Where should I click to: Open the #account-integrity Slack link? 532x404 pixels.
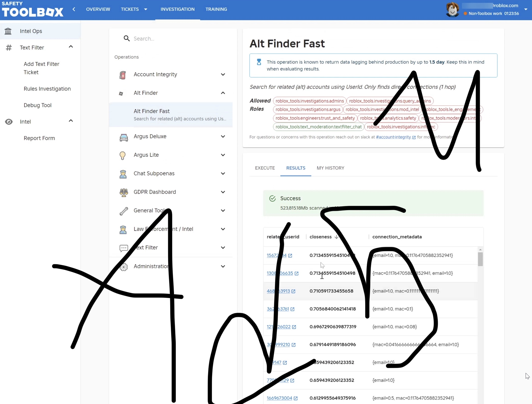click(x=393, y=137)
